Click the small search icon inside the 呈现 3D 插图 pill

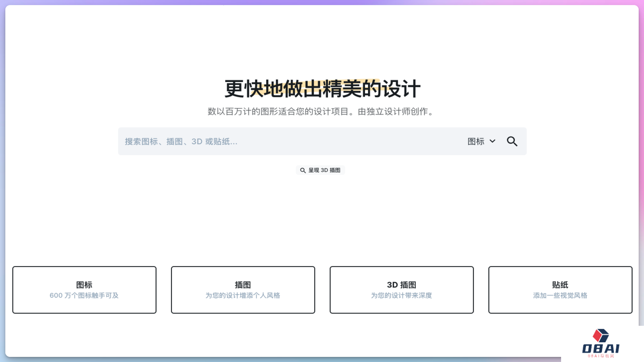[303, 170]
